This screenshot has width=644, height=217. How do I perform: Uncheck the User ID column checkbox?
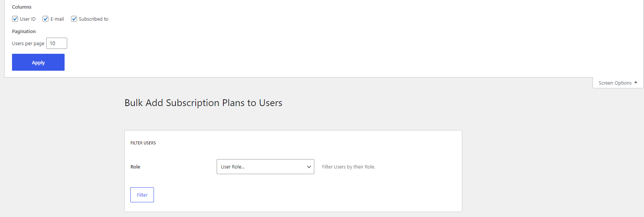[15, 19]
